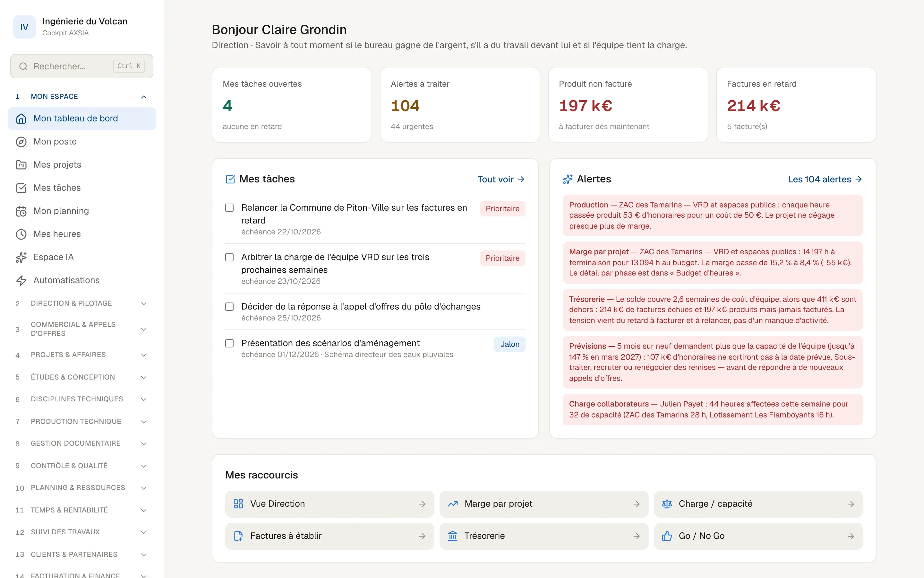
Task: Open the Alertes à traiter 104 card
Action: click(x=460, y=105)
